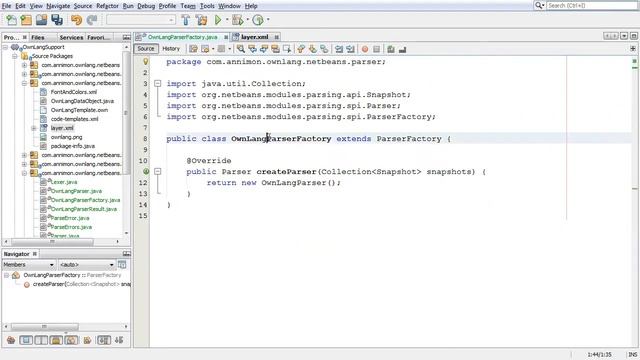Toggle Fully Qualified Names in Navigator

[87, 340]
